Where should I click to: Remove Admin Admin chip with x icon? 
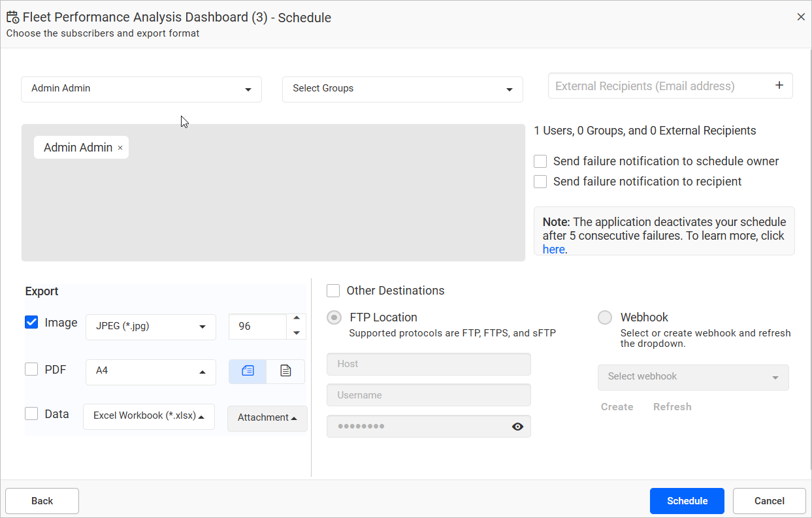pos(120,148)
